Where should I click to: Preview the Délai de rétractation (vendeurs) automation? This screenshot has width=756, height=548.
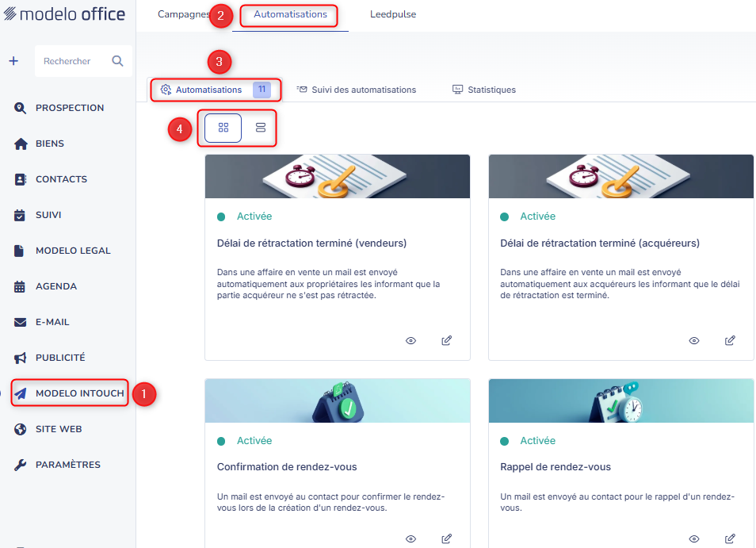point(410,340)
